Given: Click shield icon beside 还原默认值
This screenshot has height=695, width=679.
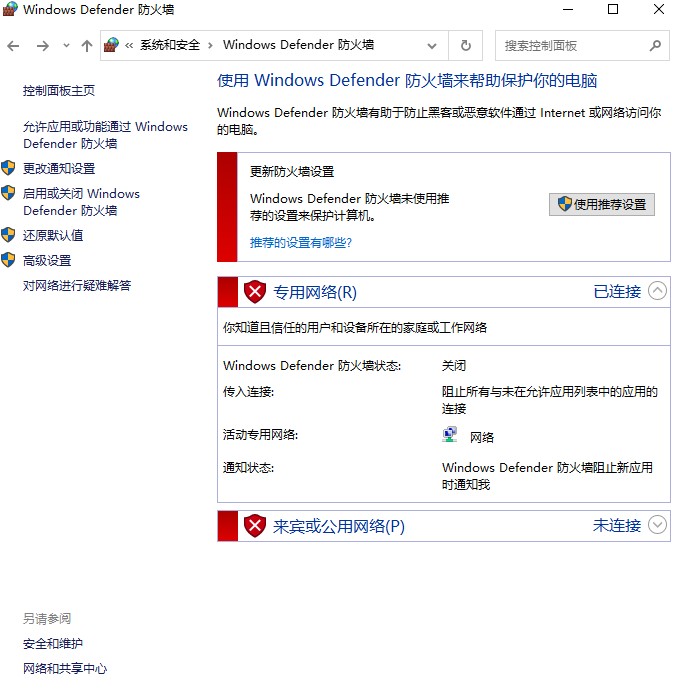Looking at the screenshot, I should 8,235.
